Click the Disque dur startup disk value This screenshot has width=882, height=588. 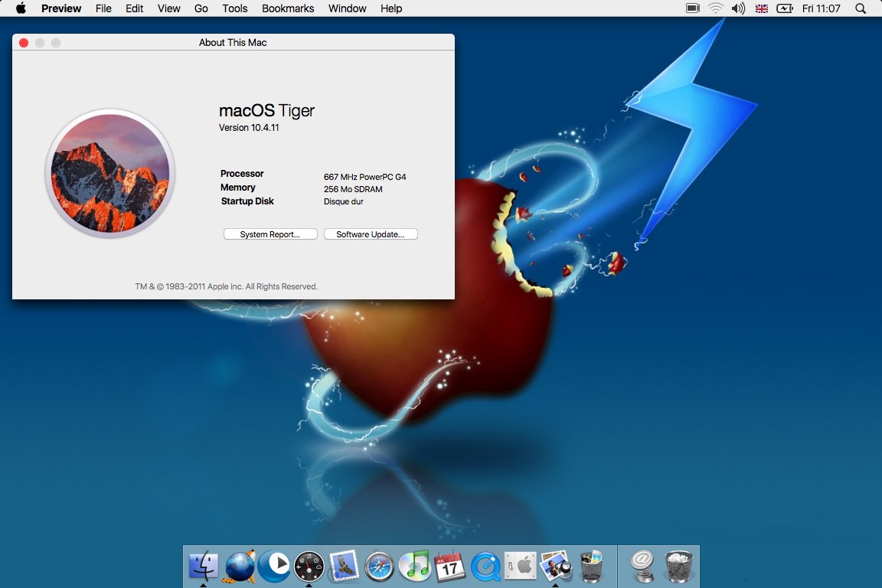[343, 201]
